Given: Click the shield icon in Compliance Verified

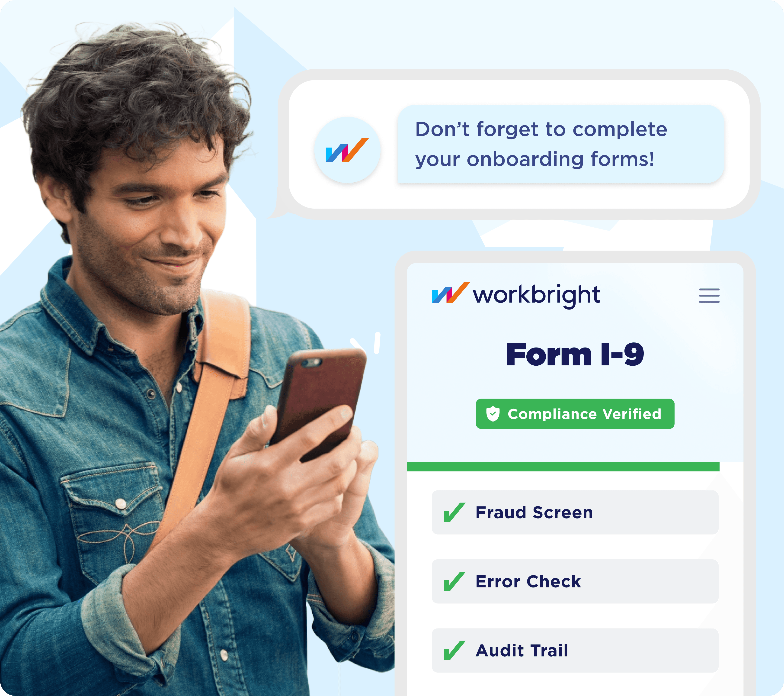Looking at the screenshot, I should pyautogui.click(x=493, y=414).
